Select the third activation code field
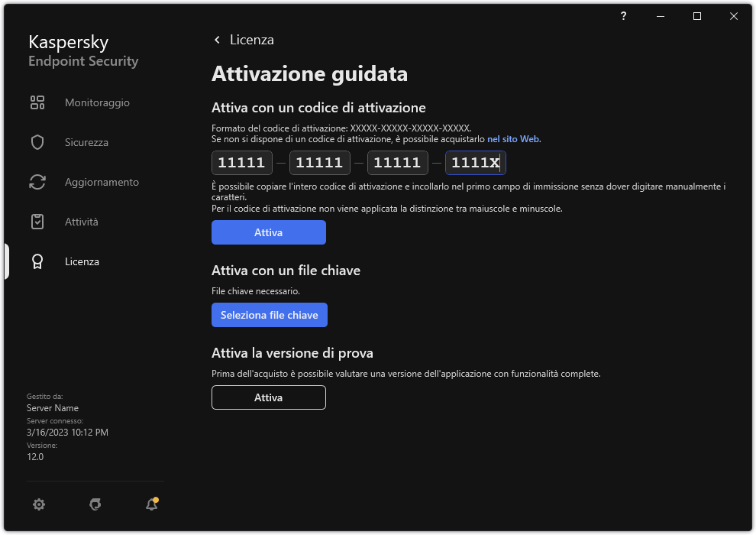This screenshot has height=535, width=756. click(397, 163)
